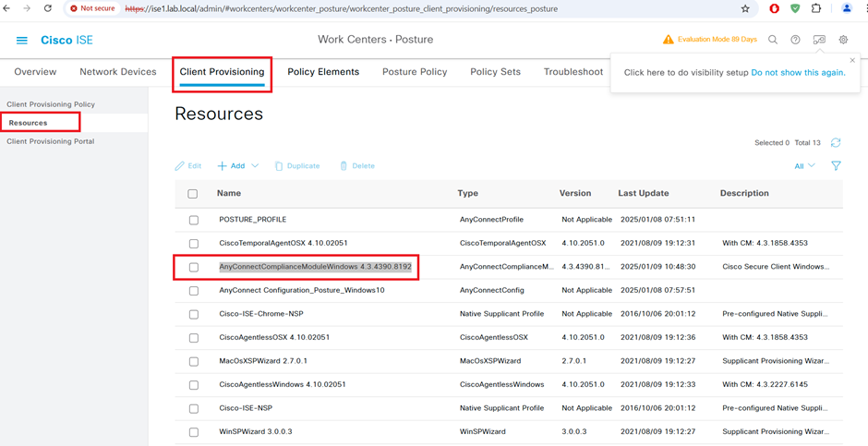Viewport: 868px width, 446px height.
Task: Select the WinSPWizard 3.0.0.3 checkbox
Action: coord(194,432)
